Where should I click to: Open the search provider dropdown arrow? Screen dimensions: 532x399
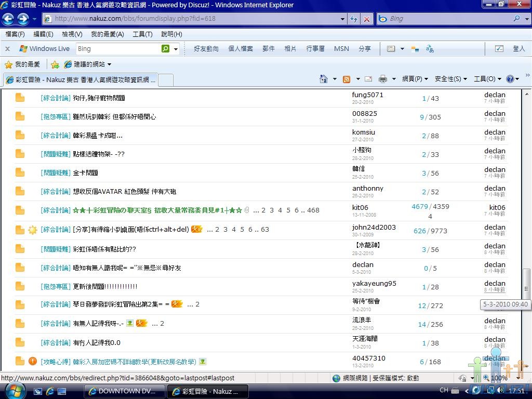[527, 19]
